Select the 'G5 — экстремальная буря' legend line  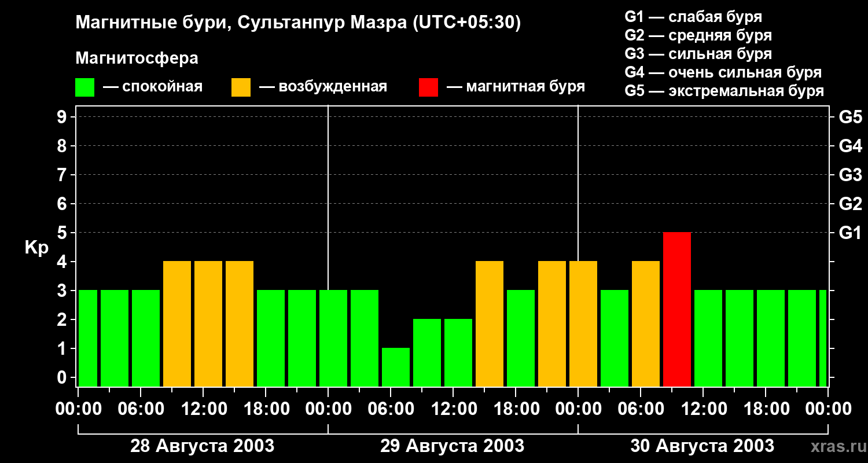pos(724,91)
